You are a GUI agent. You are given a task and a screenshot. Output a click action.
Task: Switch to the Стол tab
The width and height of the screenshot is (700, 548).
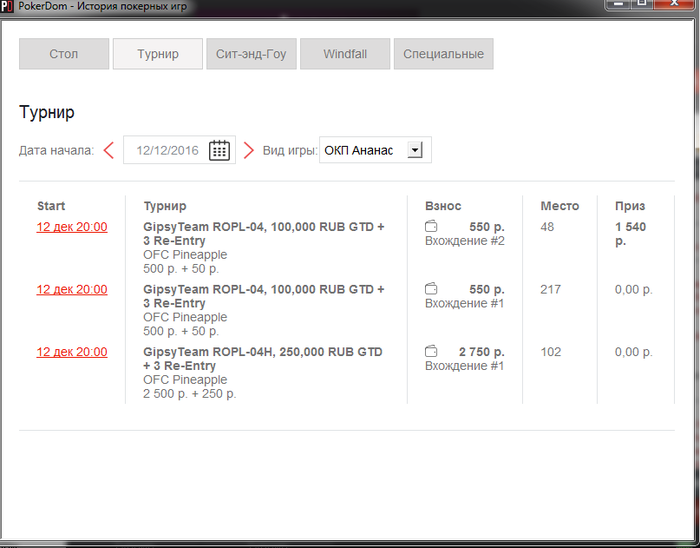[x=64, y=54]
